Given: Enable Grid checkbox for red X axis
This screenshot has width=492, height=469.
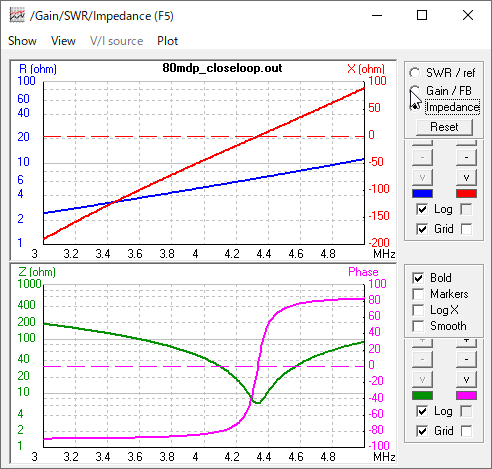Looking at the screenshot, I should 466,229.
